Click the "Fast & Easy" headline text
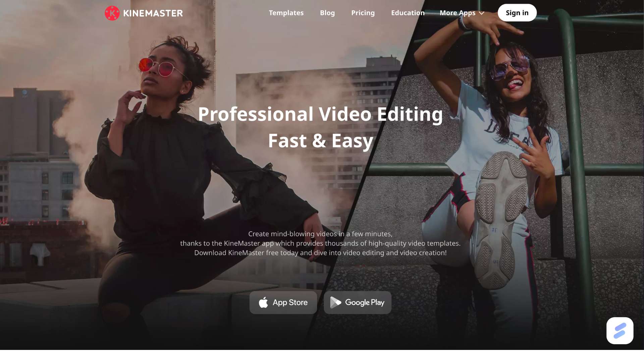This screenshot has width=644, height=362. tap(320, 140)
